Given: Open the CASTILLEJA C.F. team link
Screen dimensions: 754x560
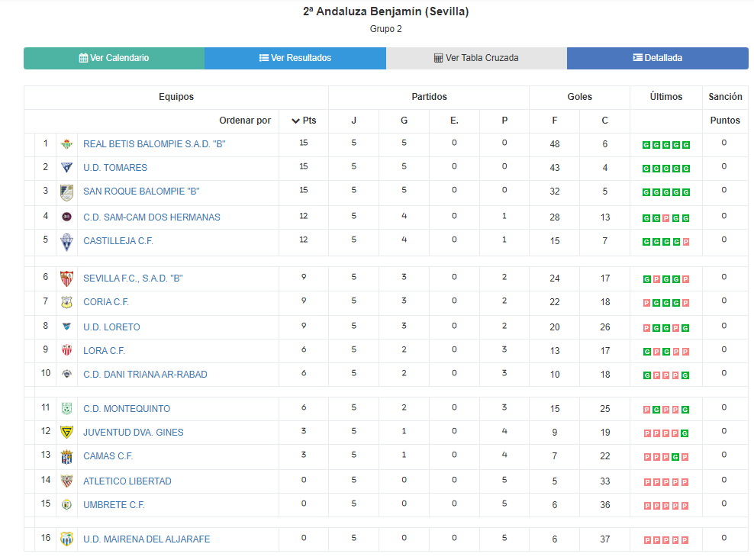Looking at the screenshot, I should [118, 241].
